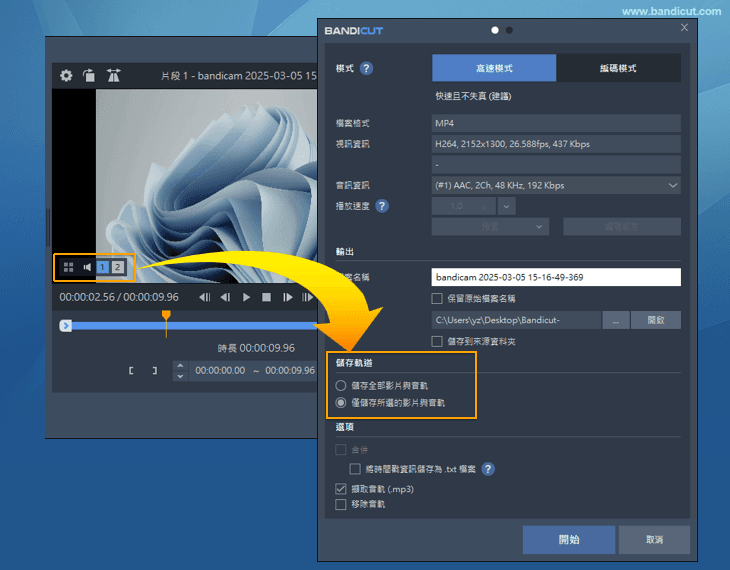Jump to previous keyframe playback button

205,297
